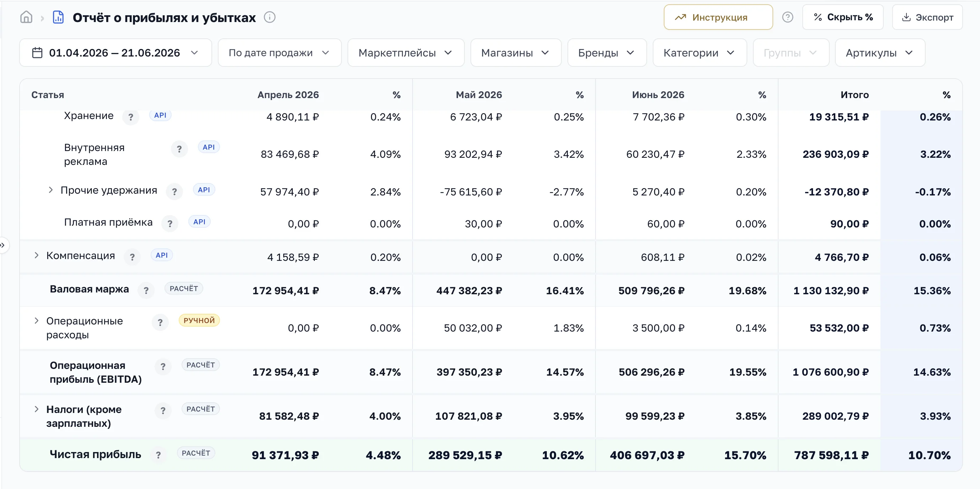980x489 pixels.
Task: Go to home via house icon
Action: 26,17
